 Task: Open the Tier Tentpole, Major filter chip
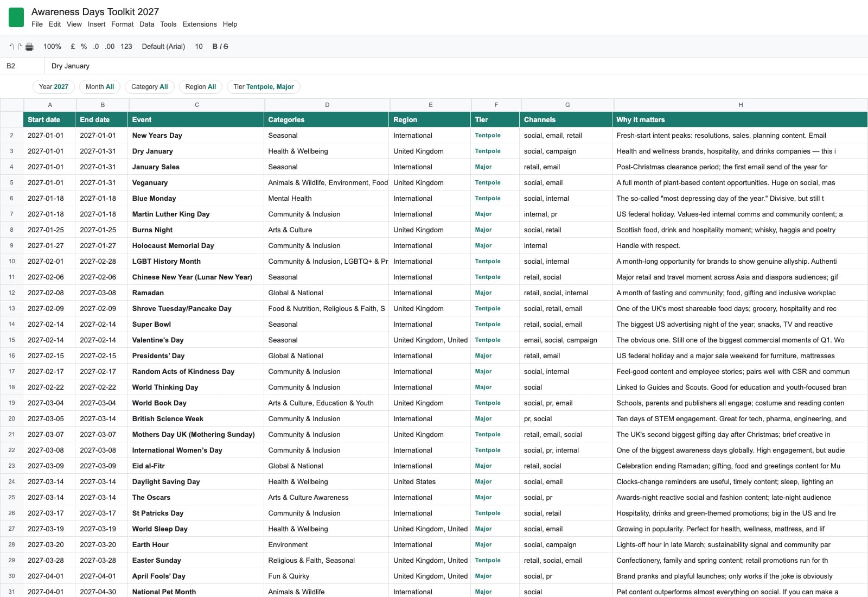click(264, 87)
